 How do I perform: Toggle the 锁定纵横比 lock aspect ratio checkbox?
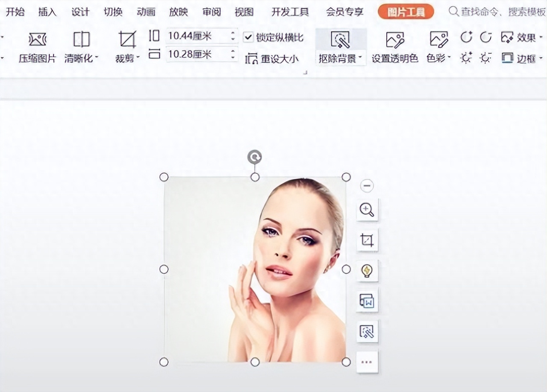248,38
